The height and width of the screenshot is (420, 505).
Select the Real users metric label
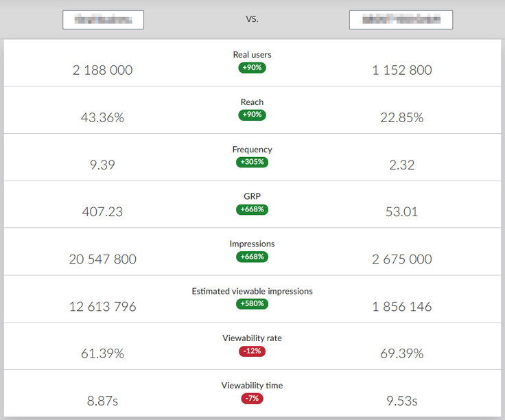[252, 55]
